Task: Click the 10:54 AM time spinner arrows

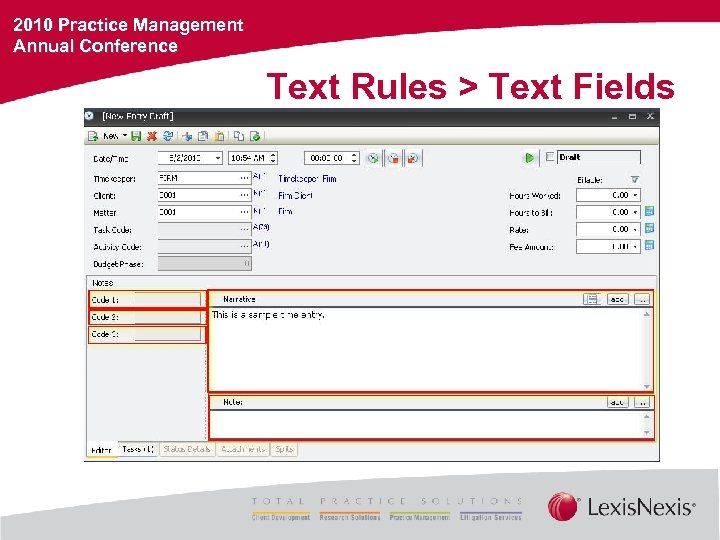Action: click(273, 158)
